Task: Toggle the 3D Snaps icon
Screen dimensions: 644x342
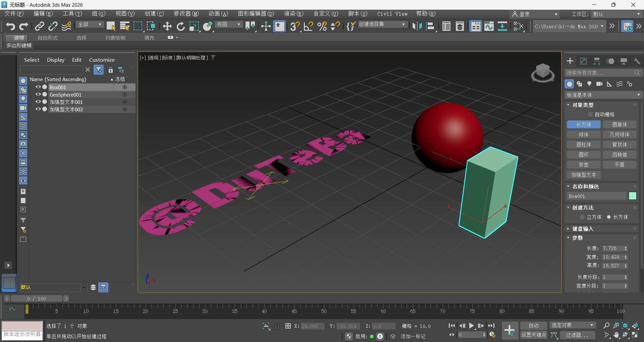Action: (295, 26)
